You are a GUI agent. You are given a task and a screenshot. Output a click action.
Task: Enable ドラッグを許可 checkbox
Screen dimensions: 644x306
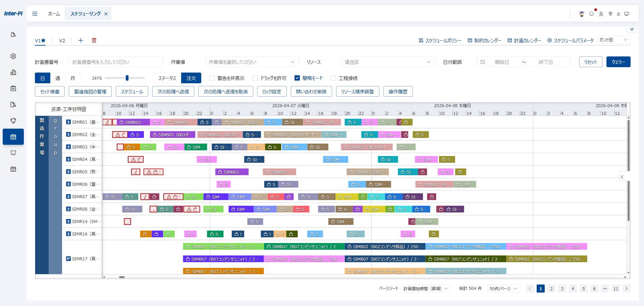tap(255, 78)
